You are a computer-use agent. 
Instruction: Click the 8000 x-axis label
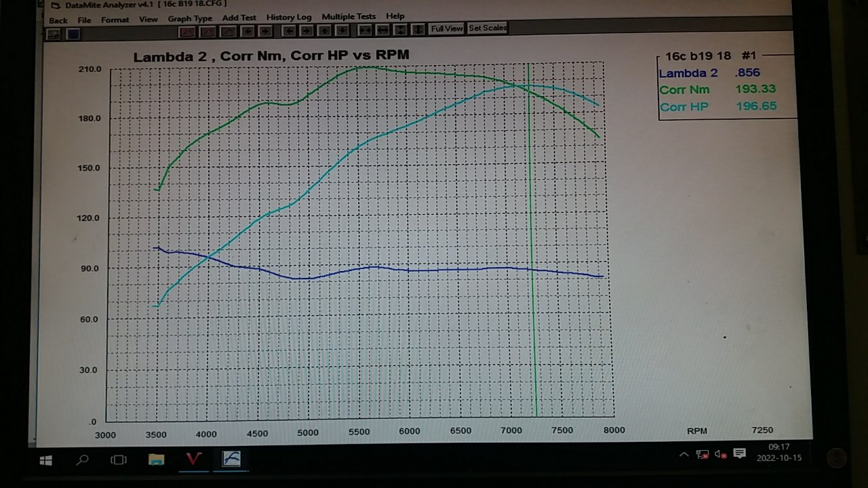tap(614, 430)
